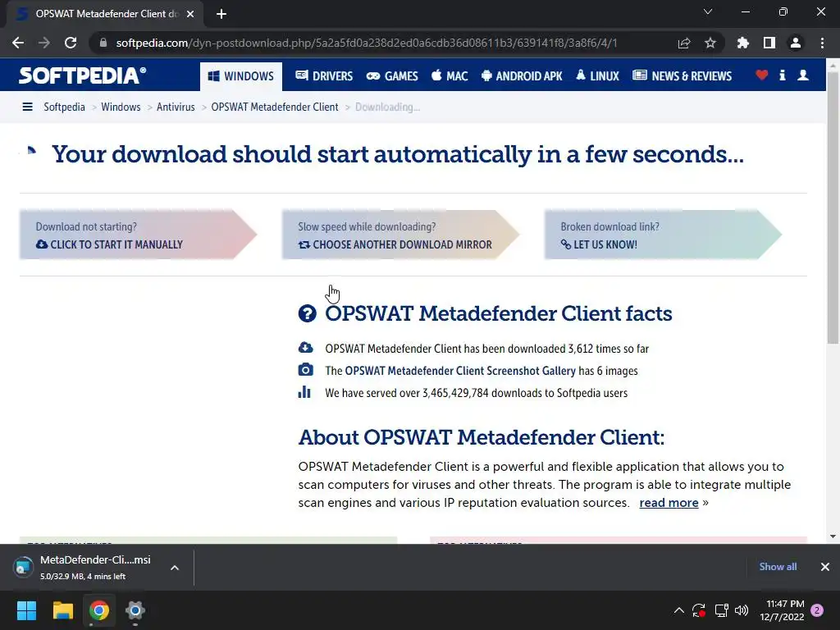
Task: Click the sync tray icon with red dot
Action: tap(699, 610)
